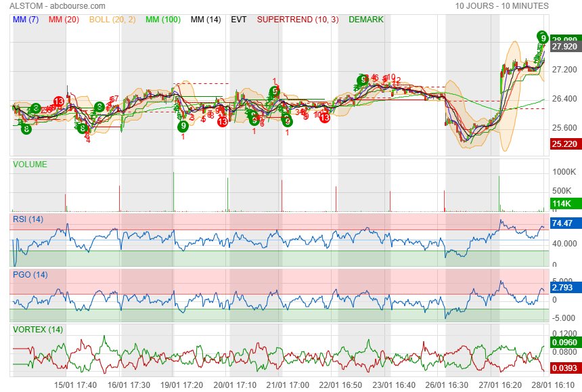The height and width of the screenshot is (392, 582).
Task: Click the green DeMark 9 marker at chart top-right
Action: (542, 36)
